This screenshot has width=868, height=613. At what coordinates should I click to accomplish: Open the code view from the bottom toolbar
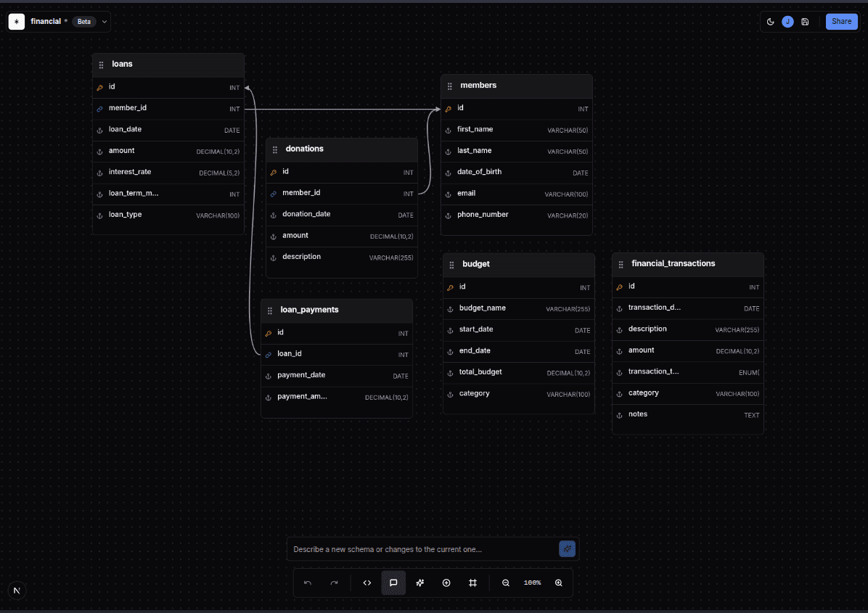point(367,583)
